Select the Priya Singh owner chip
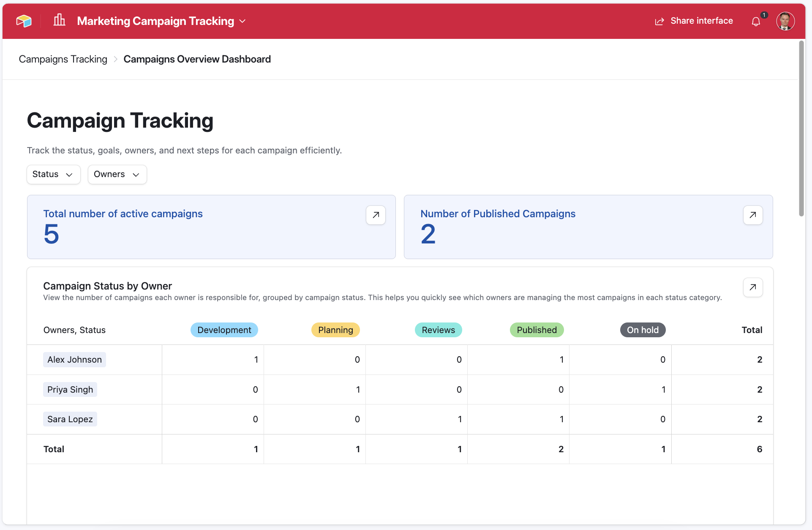The height and width of the screenshot is (530, 812). (x=70, y=390)
